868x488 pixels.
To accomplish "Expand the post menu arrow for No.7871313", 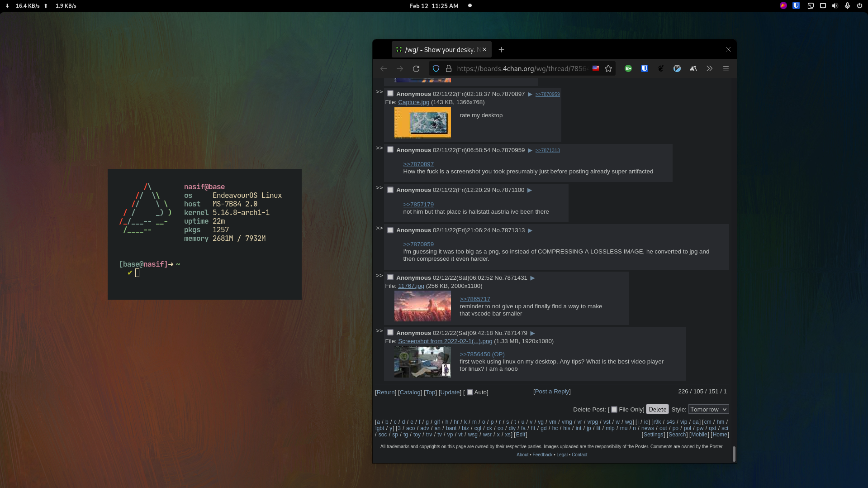I will [x=530, y=231].
